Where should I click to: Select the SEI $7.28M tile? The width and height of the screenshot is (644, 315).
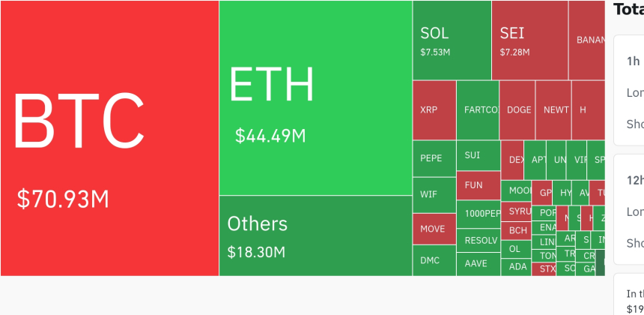point(529,40)
